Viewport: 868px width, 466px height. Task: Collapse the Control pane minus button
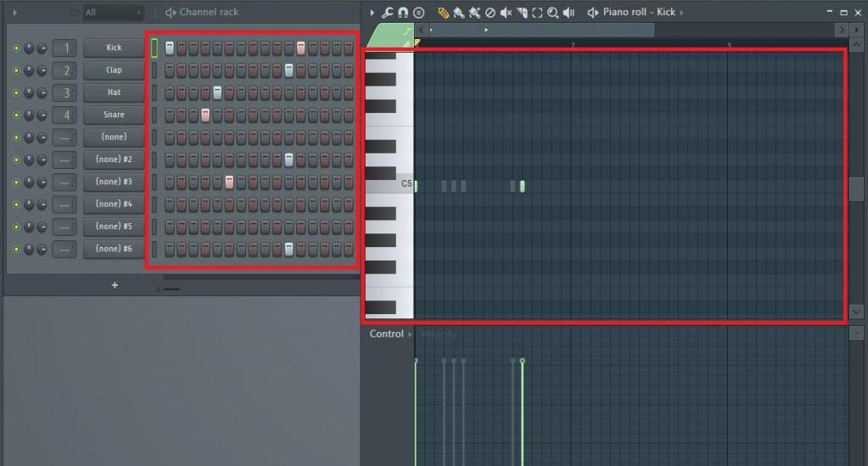click(x=856, y=333)
